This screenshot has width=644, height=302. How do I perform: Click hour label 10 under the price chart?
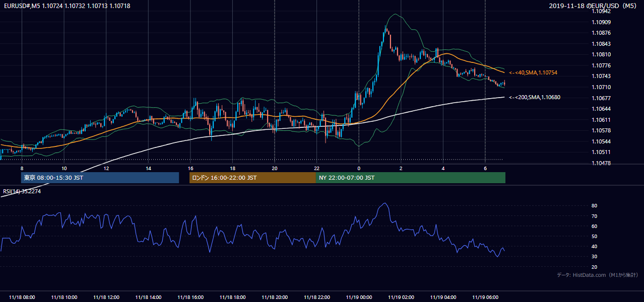(64, 168)
